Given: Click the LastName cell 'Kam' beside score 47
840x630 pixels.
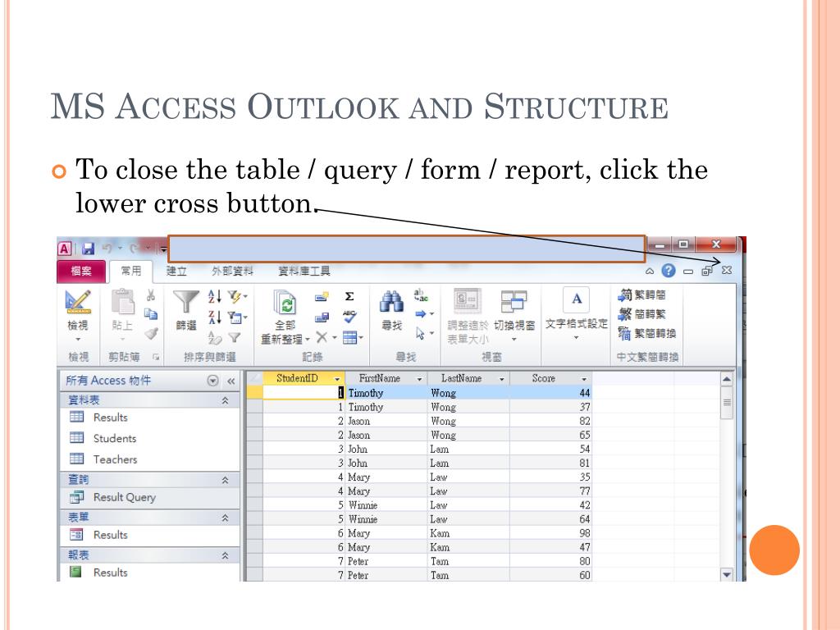Looking at the screenshot, I should (468, 547).
